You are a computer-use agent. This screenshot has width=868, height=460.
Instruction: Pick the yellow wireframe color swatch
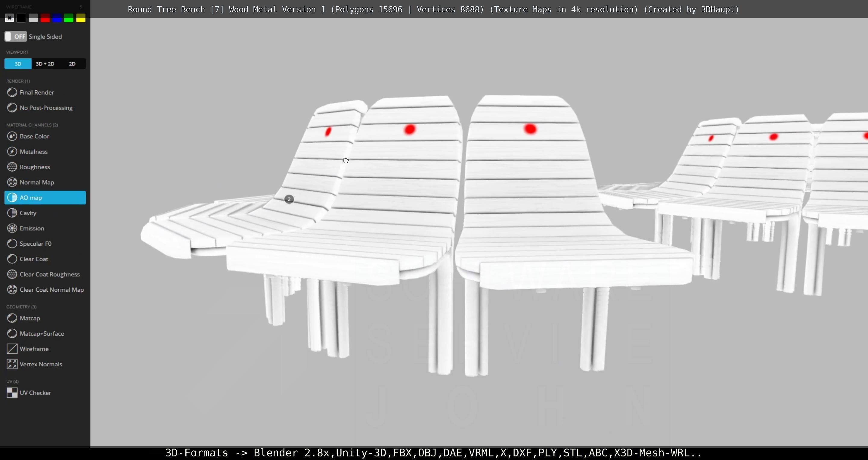(81, 18)
